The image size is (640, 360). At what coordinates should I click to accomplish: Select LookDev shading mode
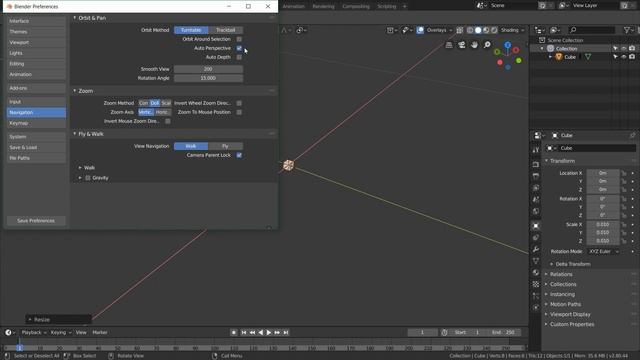(x=486, y=30)
